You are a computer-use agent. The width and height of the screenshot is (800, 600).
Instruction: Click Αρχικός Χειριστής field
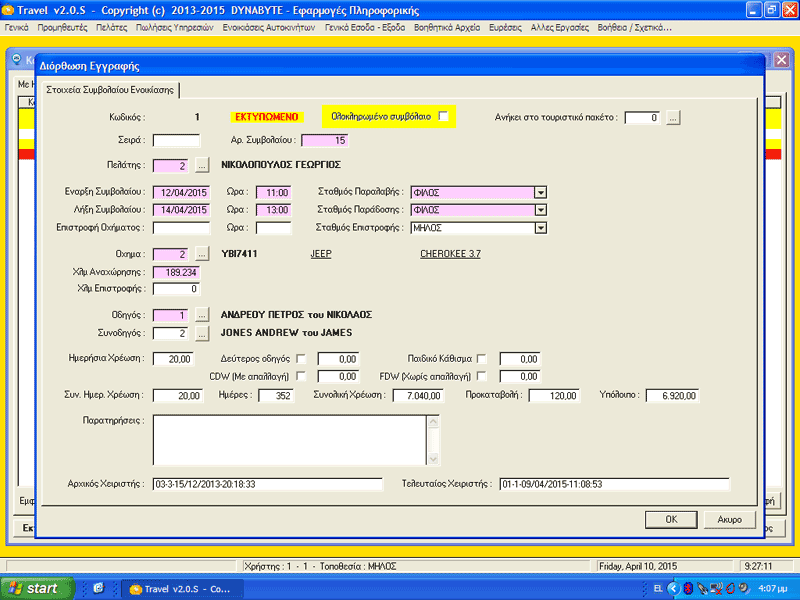coord(267,484)
